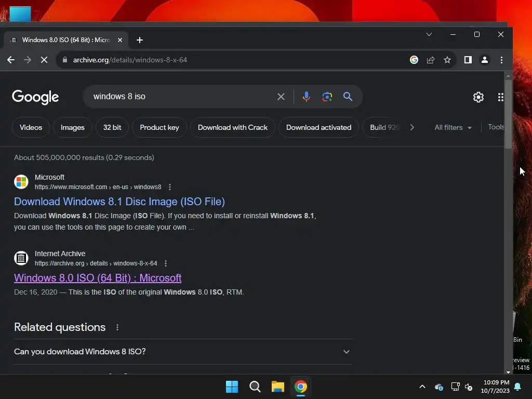Viewport: 532px width, 399px height.
Task: Open the Tools option
Action: coord(496,127)
